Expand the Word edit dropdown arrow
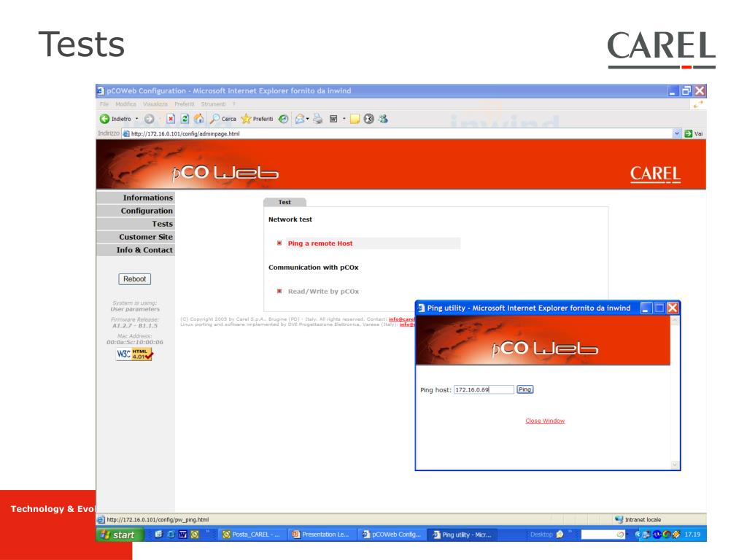 (x=344, y=119)
